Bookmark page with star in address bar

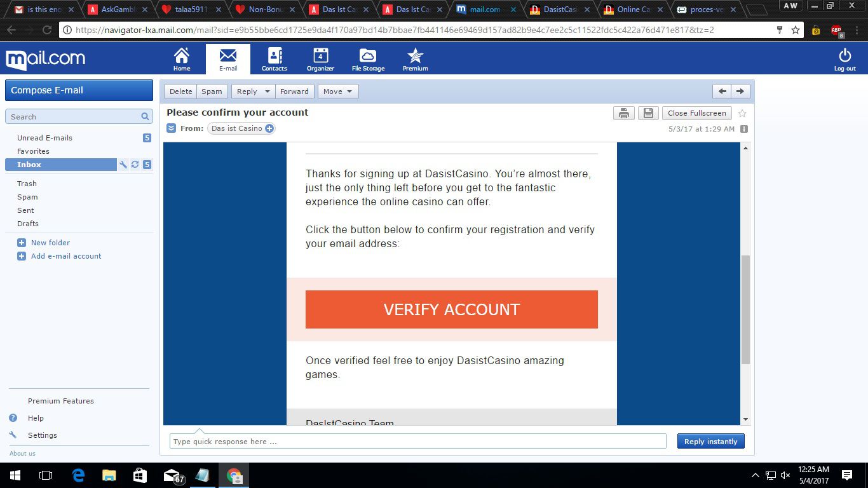click(796, 30)
